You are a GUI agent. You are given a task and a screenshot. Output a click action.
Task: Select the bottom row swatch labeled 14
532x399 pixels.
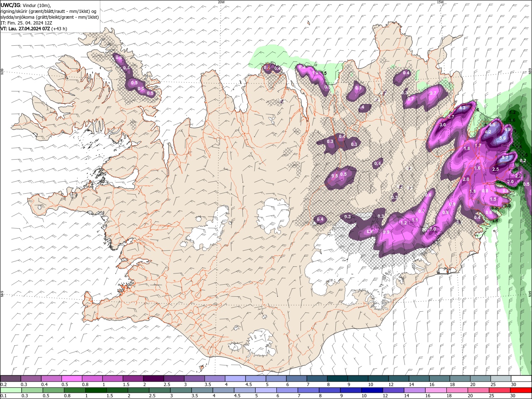414,390
